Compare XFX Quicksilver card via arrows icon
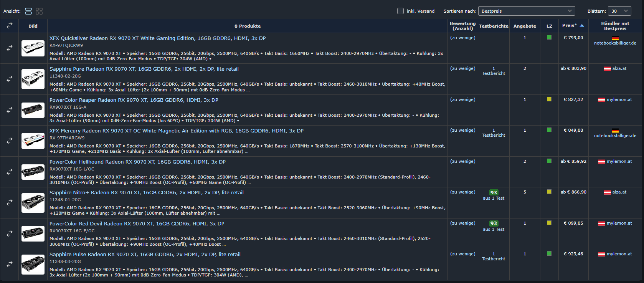The image size is (644, 283). pyautogui.click(x=10, y=48)
